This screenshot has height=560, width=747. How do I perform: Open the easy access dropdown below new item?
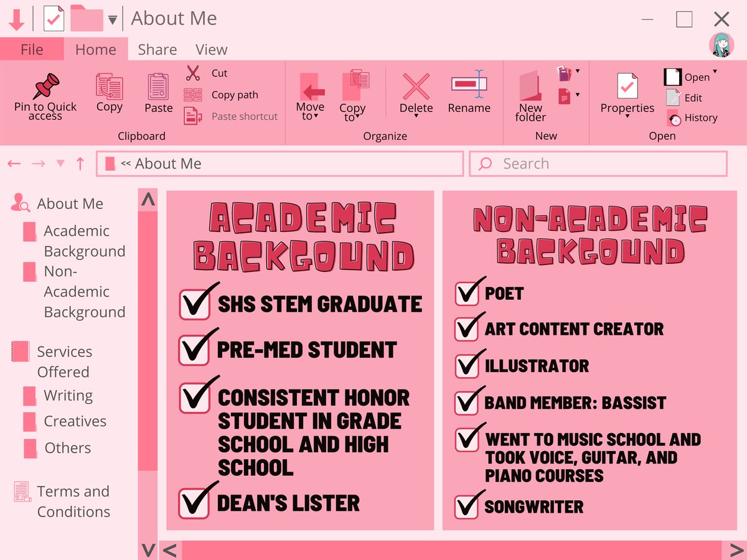pos(578,95)
